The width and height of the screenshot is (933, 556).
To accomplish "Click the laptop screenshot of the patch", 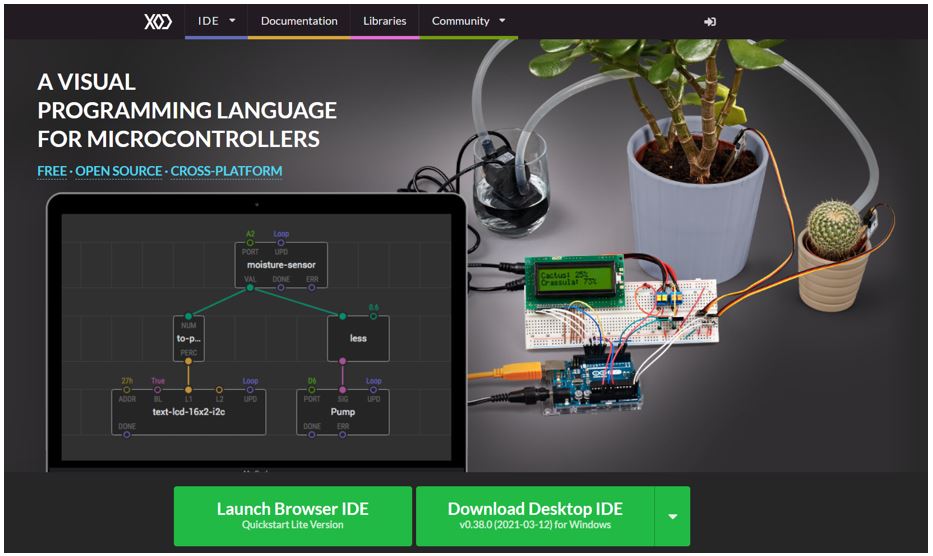I will point(256,337).
